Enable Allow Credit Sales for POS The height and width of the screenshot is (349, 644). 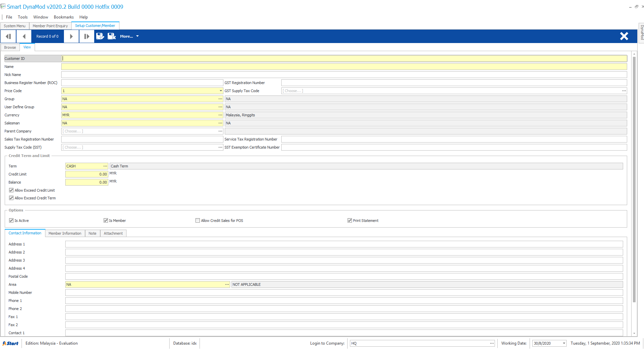198,221
